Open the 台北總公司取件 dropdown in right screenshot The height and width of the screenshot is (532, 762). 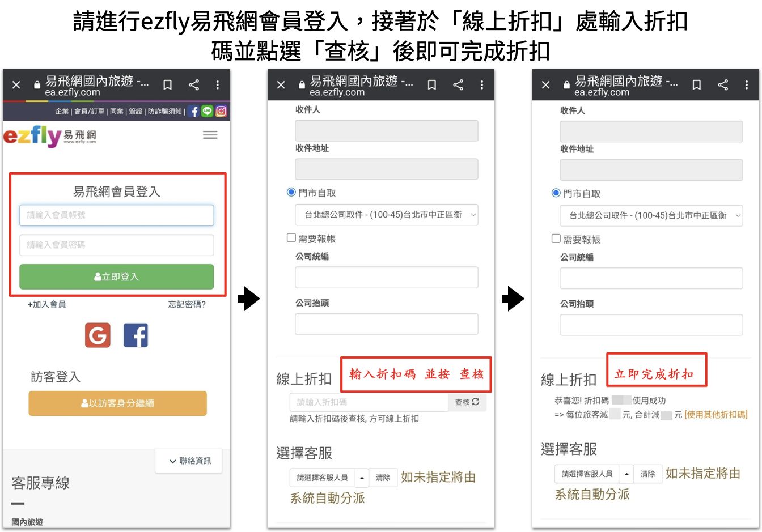tap(651, 215)
